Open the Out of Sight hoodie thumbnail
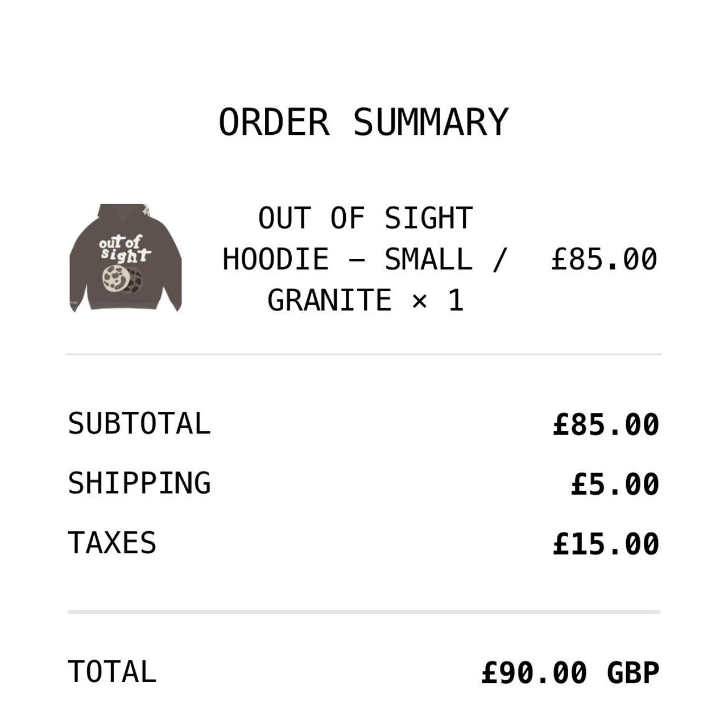Screen dimensions: 728x728 tap(125, 258)
